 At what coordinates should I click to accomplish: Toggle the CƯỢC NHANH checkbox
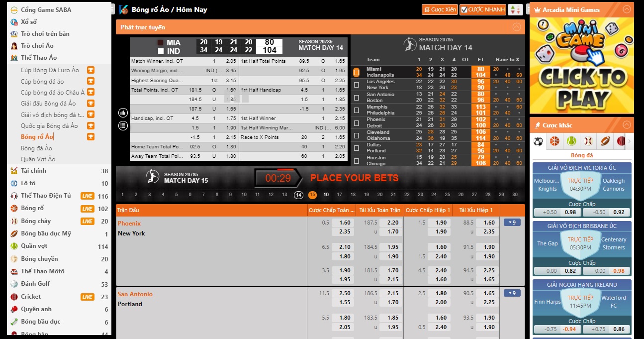click(x=463, y=10)
